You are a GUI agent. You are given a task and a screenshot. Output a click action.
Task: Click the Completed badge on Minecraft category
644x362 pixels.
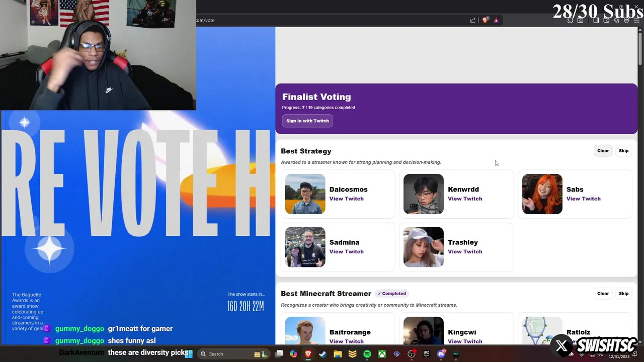pyautogui.click(x=392, y=294)
